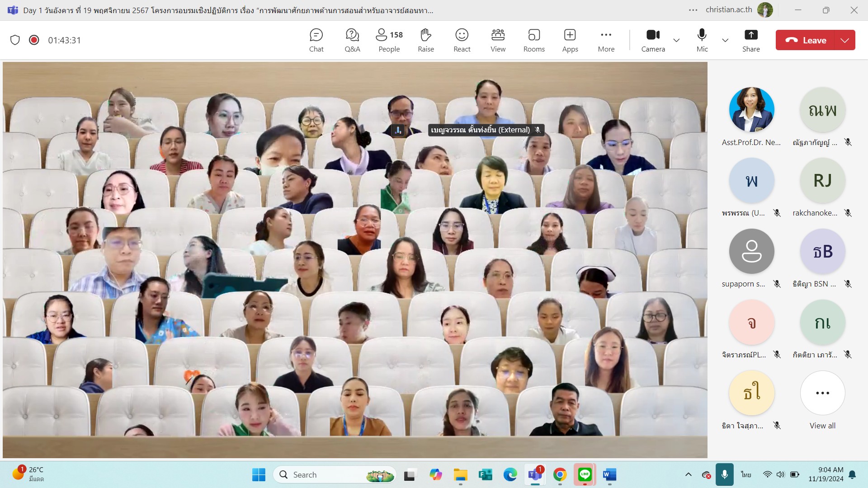This screenshot has height=488, width=868.
Task: Open breakout Rooms
Action: [534, 40]
